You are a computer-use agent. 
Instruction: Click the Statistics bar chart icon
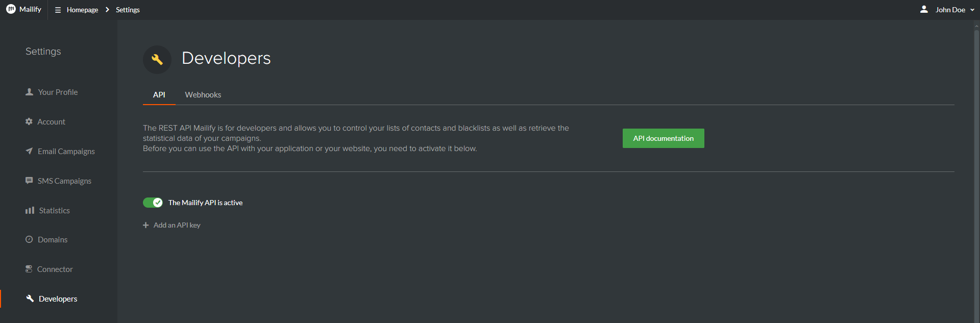point(30,210)
